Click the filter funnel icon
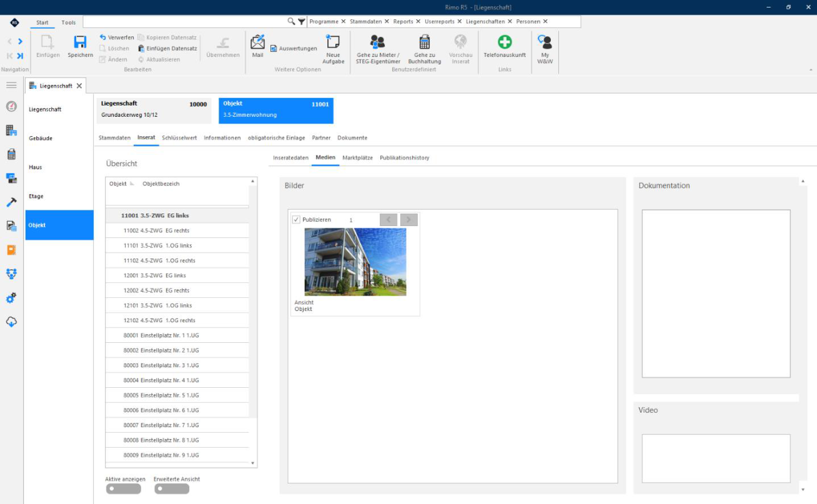This screenshot has width=817, height=504. [x=302, y=21]
